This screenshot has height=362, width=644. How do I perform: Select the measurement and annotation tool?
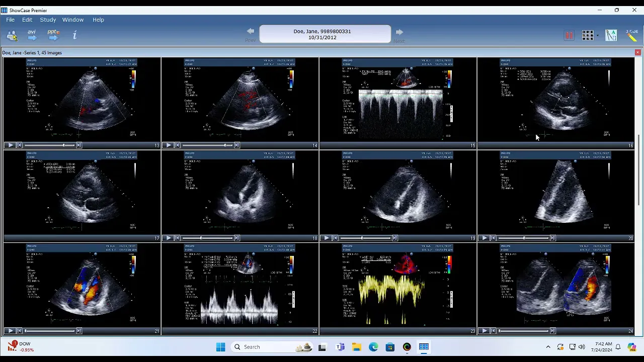611,35
